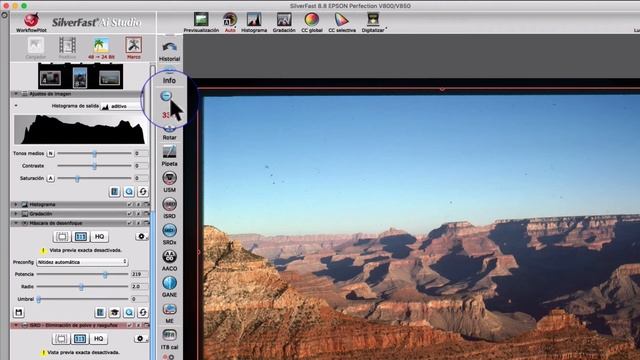Viewport: 640px width, 360px height.
Task: Open CC global color correction
Action: pos(311,22)
